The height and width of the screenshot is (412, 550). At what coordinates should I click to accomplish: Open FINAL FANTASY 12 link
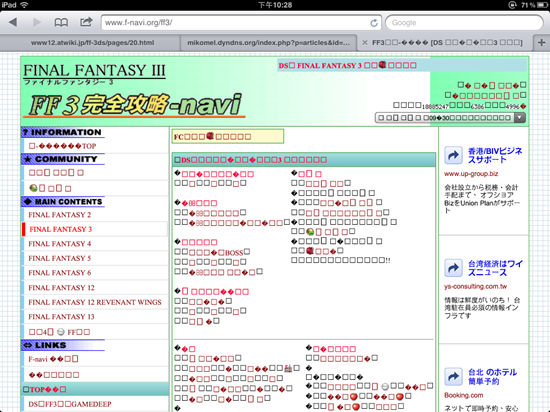click(61, 288)
